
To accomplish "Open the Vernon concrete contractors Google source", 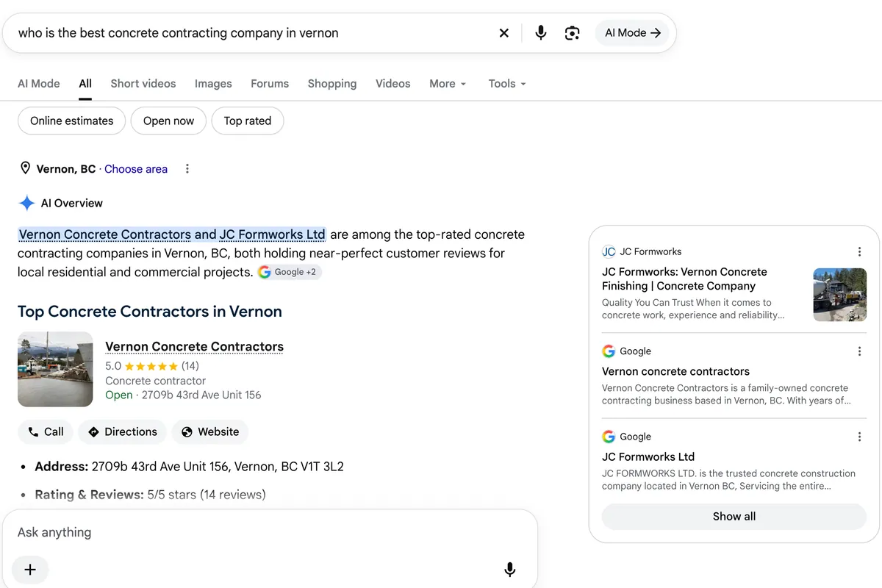I will (675, 372).
